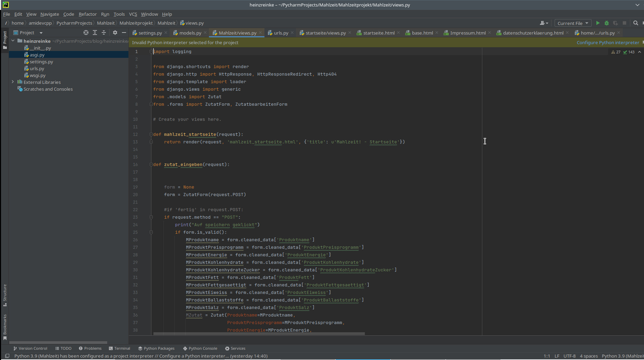Start debugging with the bug icon

click(x=607, y=23)
